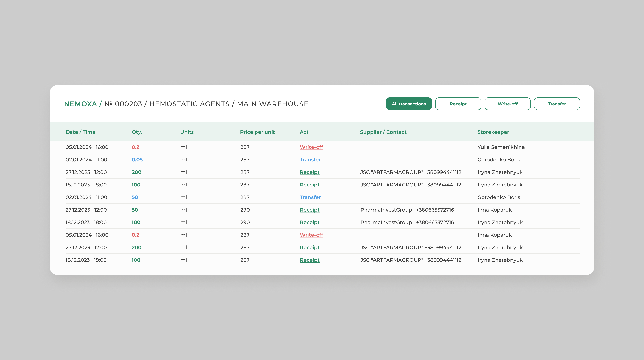The image size is (644, 360).
Task: Click the Price per unit column header
Action: point(257,132)
